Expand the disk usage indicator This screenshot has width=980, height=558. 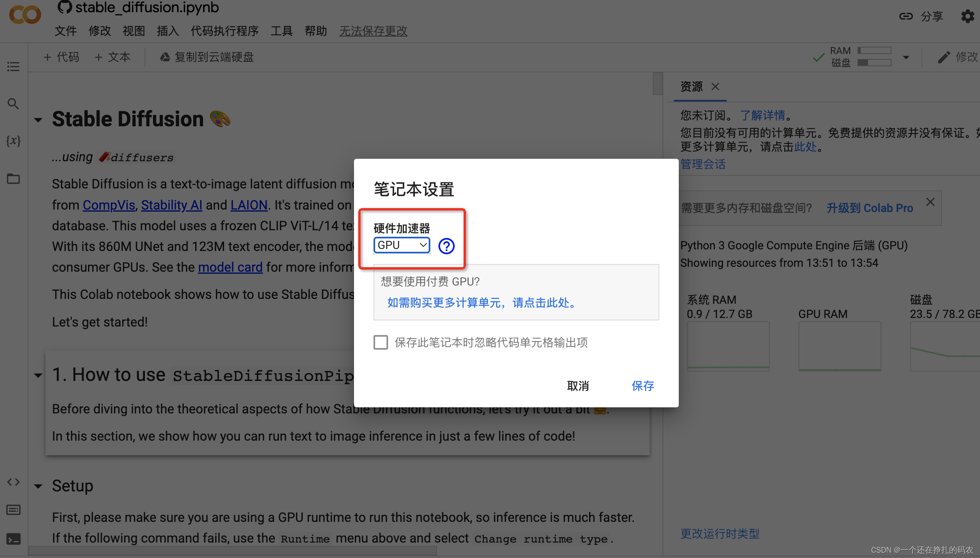(x=907, y=57)
